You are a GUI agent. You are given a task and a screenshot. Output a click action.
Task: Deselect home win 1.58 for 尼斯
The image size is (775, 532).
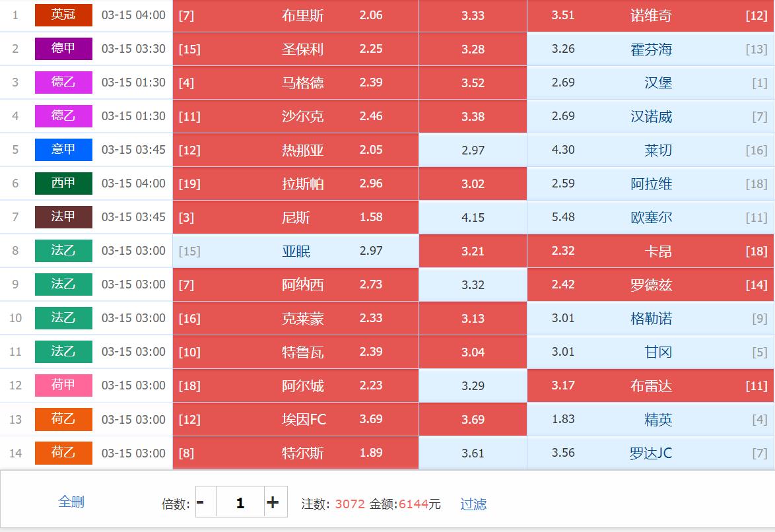[296, 217]
